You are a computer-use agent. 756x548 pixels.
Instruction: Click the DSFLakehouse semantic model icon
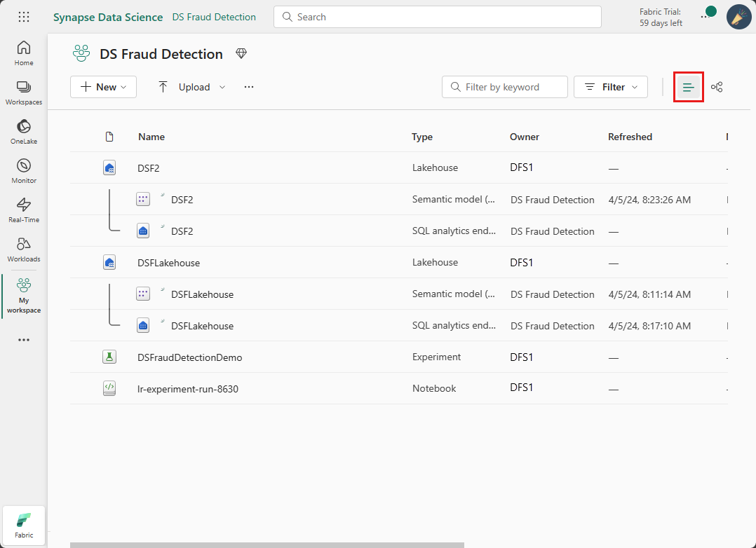(143, 294)
